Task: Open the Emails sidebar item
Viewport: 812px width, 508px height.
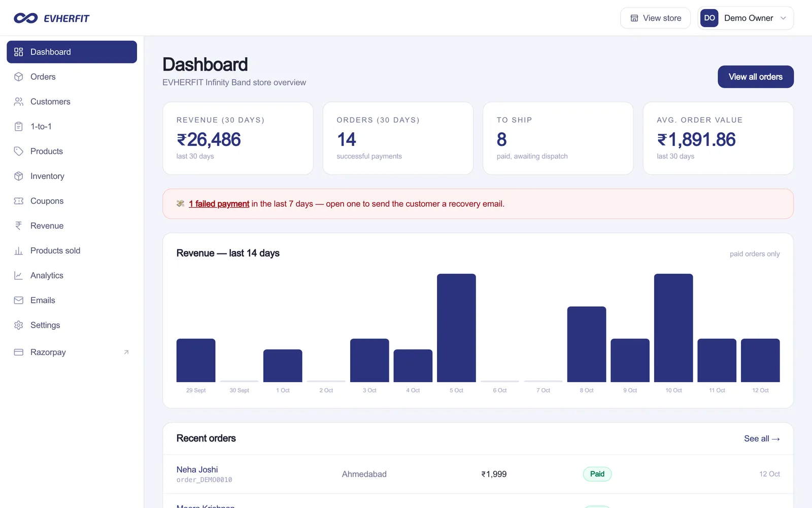Action: pos(72,301)
